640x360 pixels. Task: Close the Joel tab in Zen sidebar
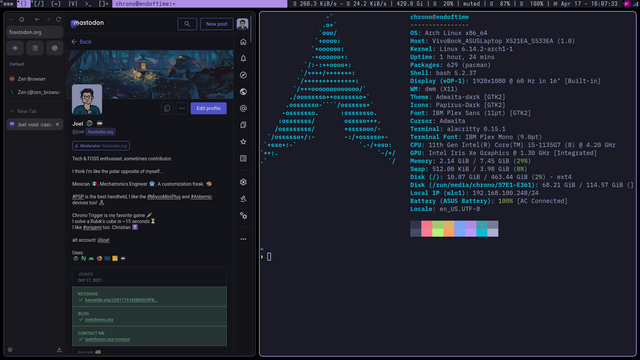pyautogui.click(x=57, y=124)
